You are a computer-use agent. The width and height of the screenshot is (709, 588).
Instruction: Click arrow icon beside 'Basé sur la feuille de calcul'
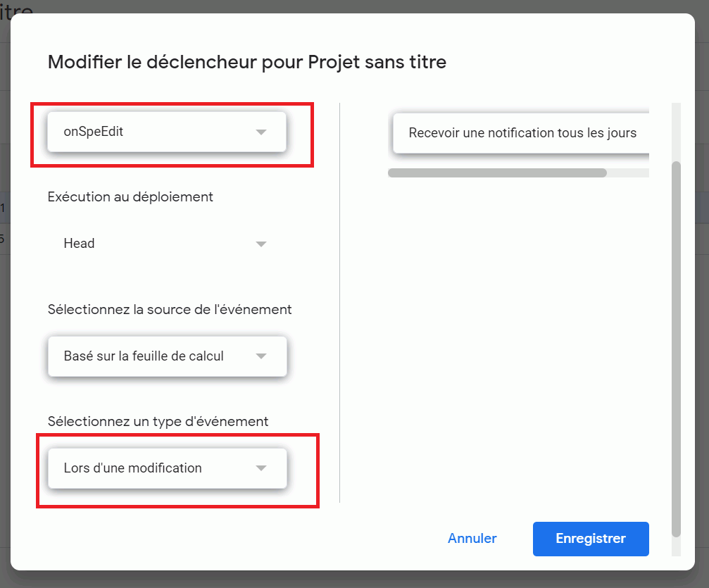(261, 356)
